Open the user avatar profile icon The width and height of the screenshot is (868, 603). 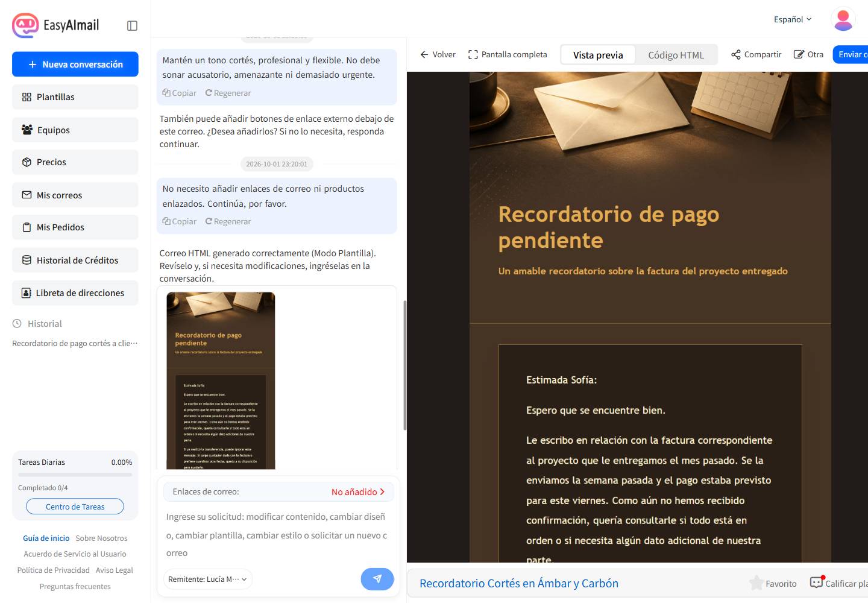(x=843, y=19)
